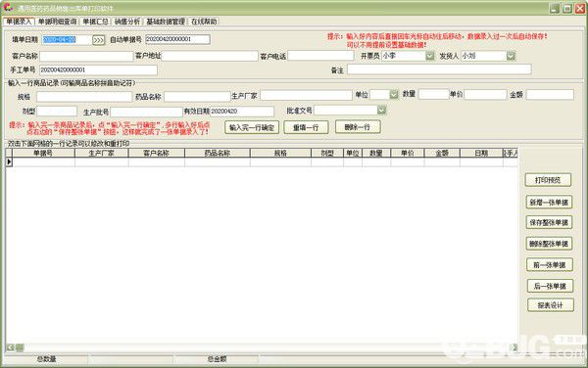The height and width of the screenshot is (368, 588).
Task: Open the 销售分析 tab
Action: click(127, 22)
